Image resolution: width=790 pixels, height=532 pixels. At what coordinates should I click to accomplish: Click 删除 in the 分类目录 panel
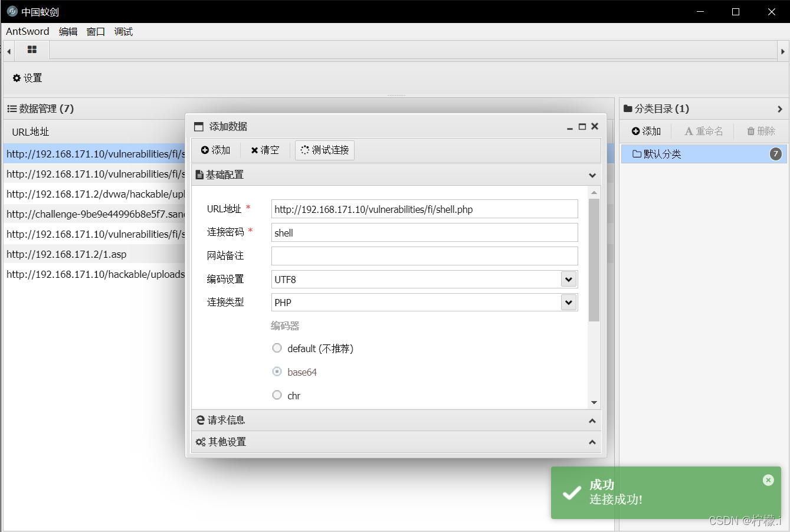(x=761, y=132)
